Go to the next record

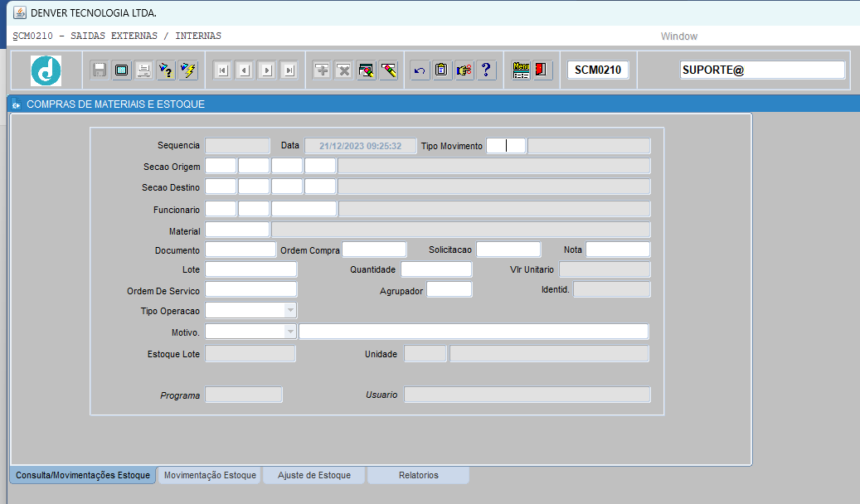pyautogui.click(x=266, y=70)
